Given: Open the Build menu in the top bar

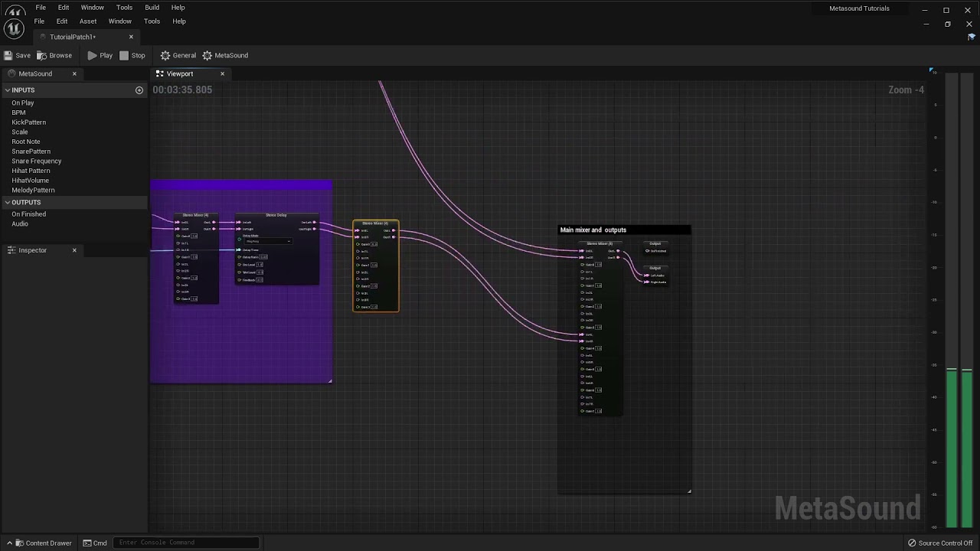Looking at the screenshot, I should 152,8.
